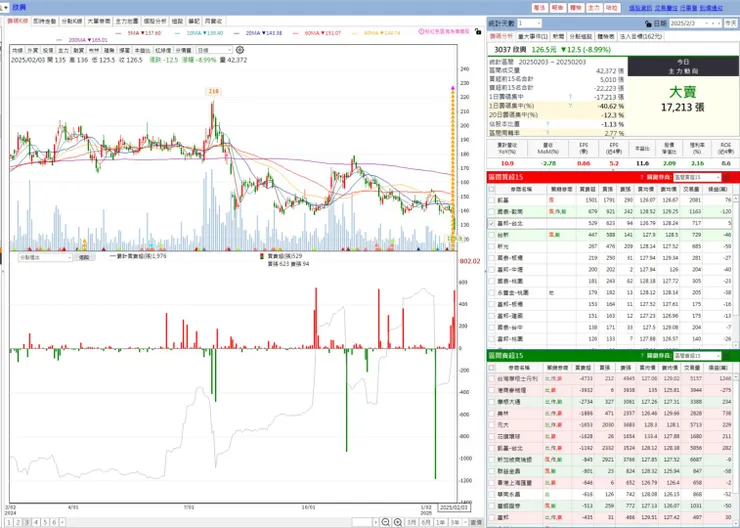
Task: Open the 分點措股 tab in right panel
Action: [580, 36]
